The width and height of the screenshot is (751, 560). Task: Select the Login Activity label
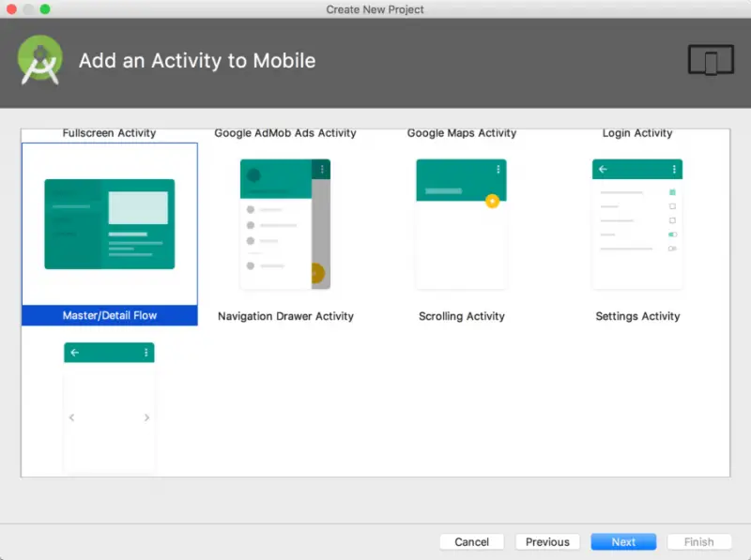click(637, 133)
